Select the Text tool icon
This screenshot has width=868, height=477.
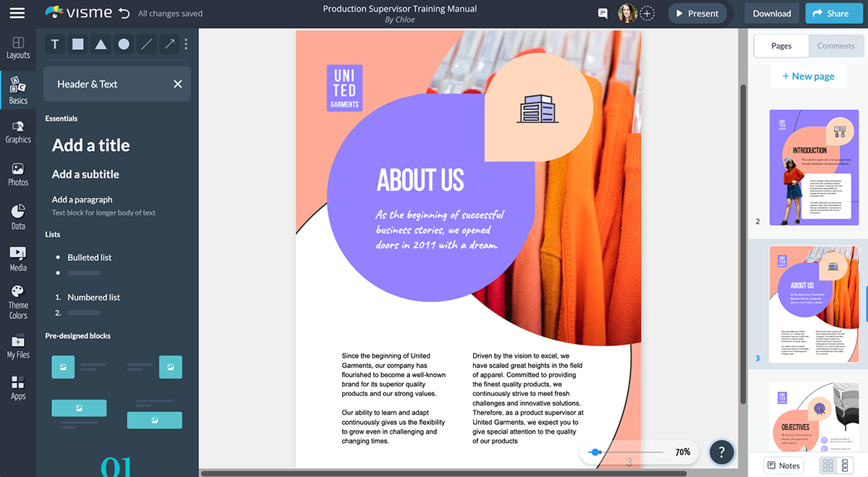(55, 44)
